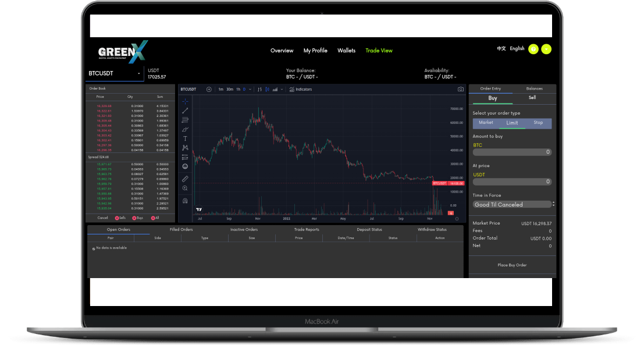The image size is (644, 345).
Task: Set chart interval to 1m
Action: click(x=221, y=90)
